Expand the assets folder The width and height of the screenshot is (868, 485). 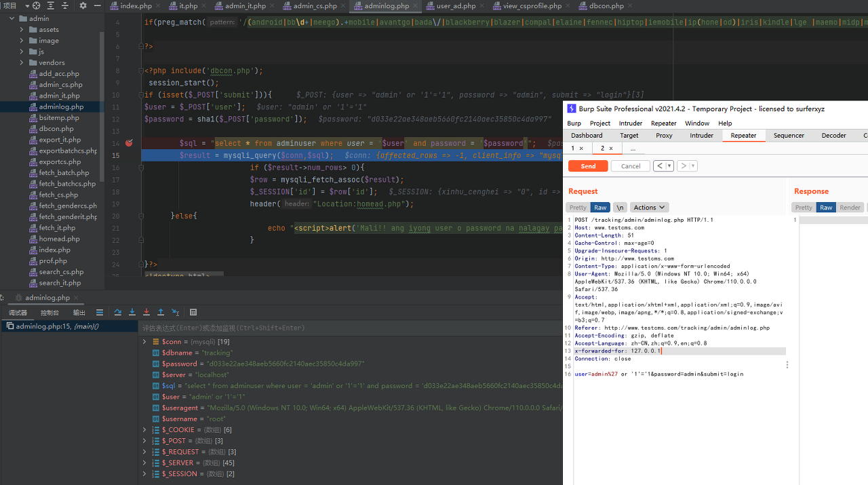tap(22, 30)
